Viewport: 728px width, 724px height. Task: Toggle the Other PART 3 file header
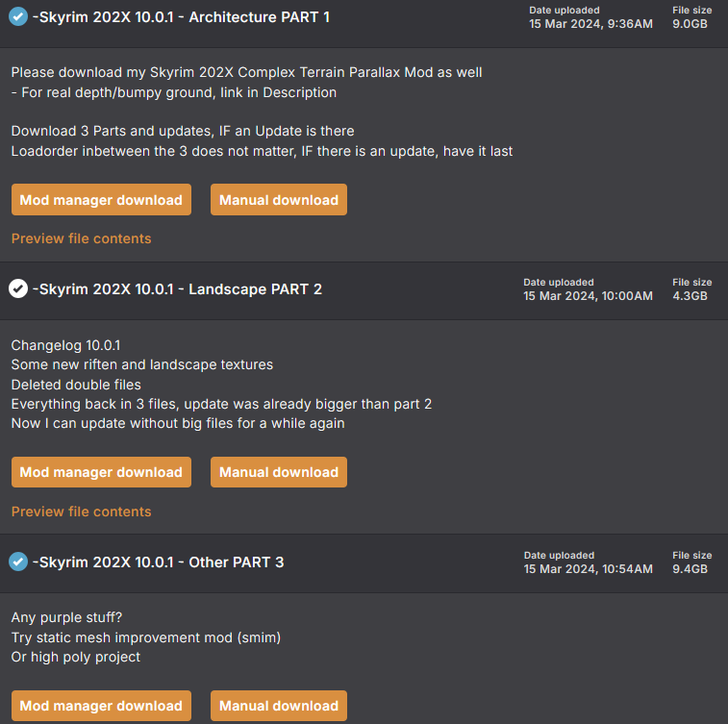tap(158, 562)
